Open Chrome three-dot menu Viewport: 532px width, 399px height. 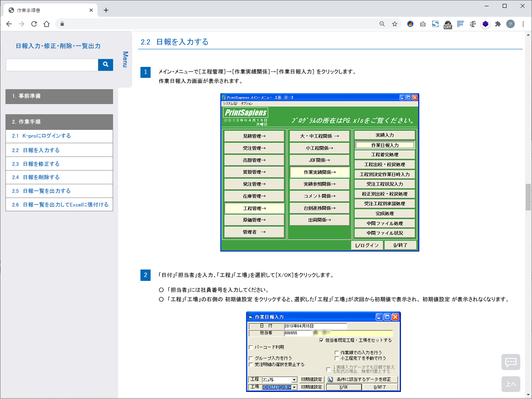coord(523,24)
